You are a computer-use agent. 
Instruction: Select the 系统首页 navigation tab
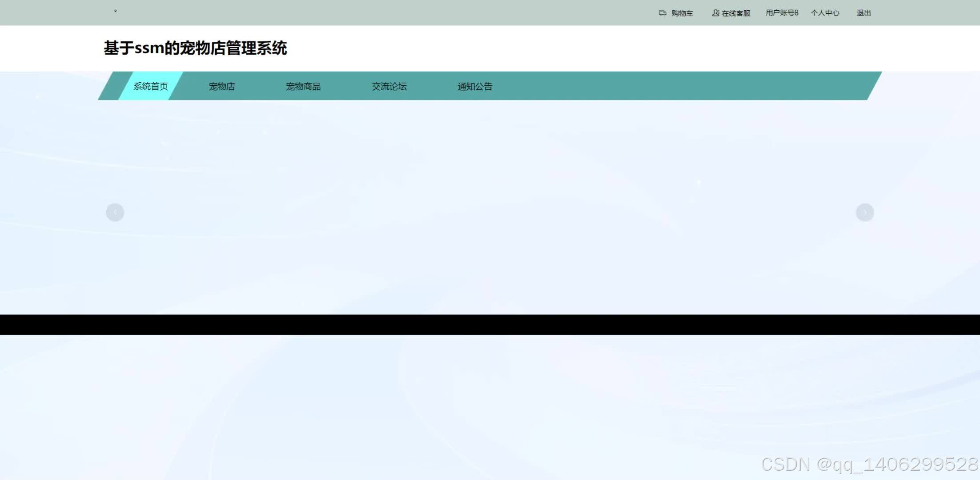[151, 86]
